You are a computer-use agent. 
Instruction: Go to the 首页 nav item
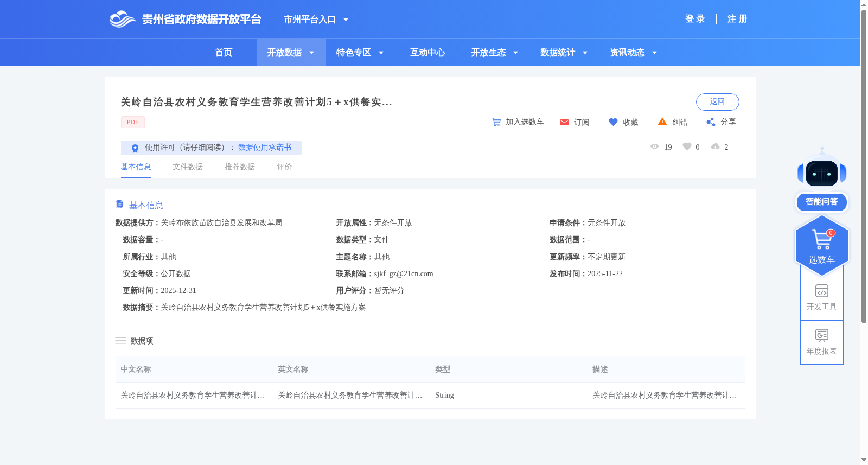pyautogui.click(x=224, y=53)
